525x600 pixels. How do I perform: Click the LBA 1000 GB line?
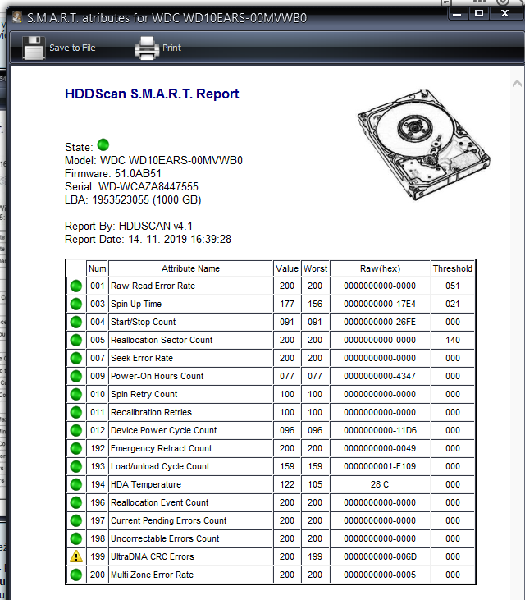tap(133, 200)
